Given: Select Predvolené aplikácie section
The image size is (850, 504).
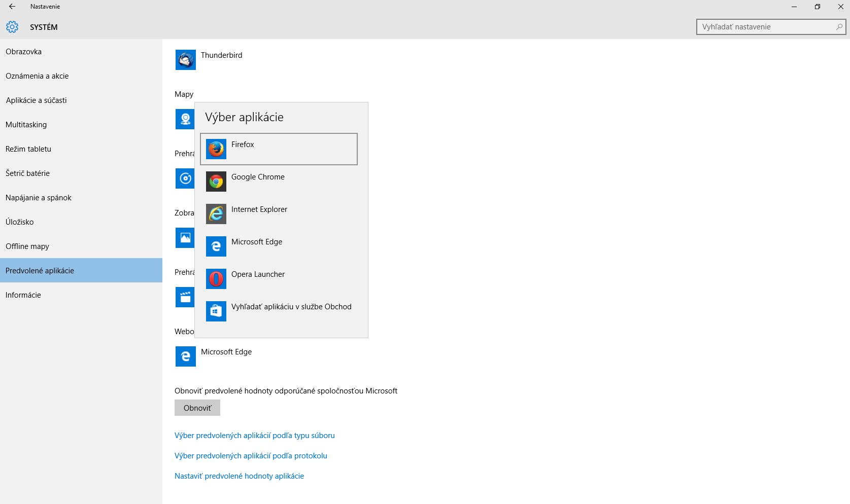Looking at the screenshot, I should click(x=81, y=270).
